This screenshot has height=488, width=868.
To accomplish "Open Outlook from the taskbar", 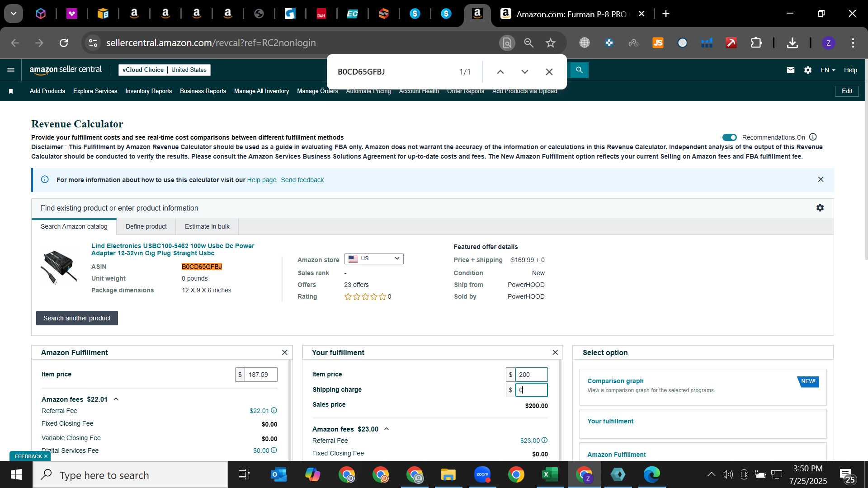I will pos(278,475).
